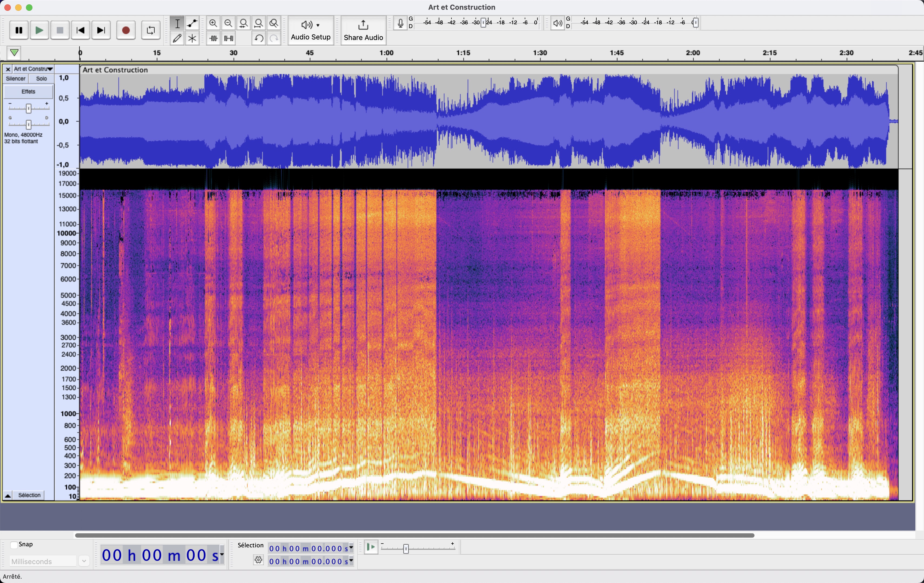Click inside the waveform display

[488, 121]
